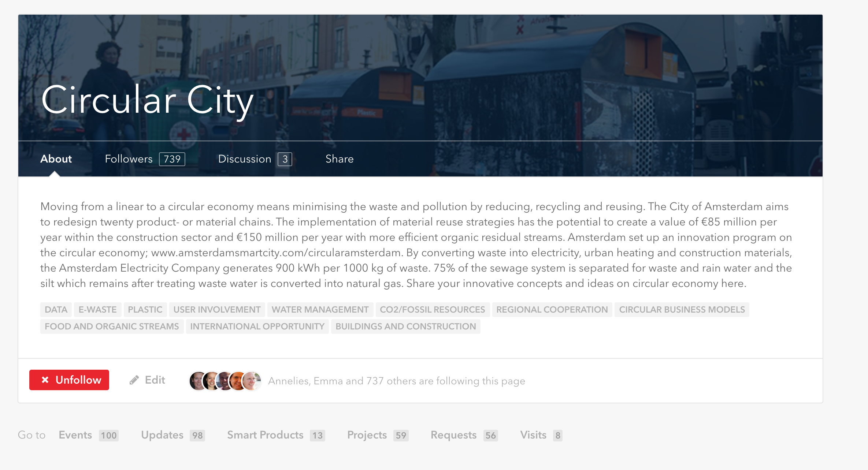Select the PLASTIC tag

(x=145, y=310)
